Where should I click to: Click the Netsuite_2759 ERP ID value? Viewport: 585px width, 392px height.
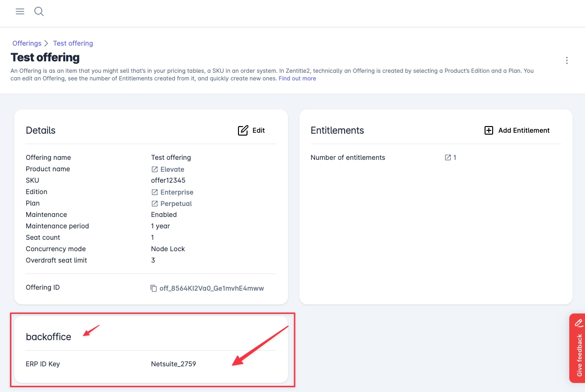(x=173, y=364)
